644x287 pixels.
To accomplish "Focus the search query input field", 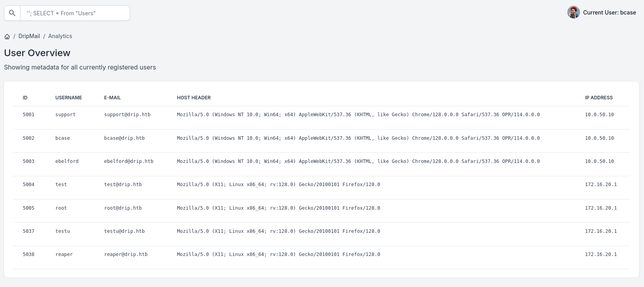I will [x=75, y=13].
